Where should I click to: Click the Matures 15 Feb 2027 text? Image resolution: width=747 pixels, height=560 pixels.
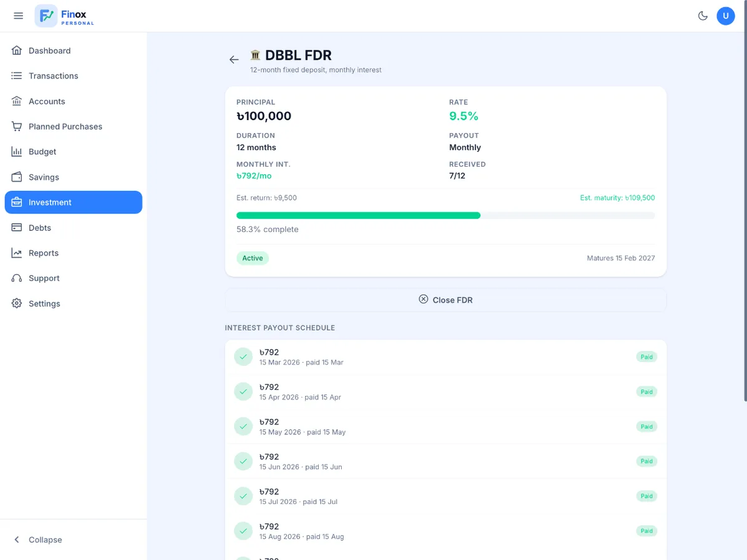(x=621, y=258)
